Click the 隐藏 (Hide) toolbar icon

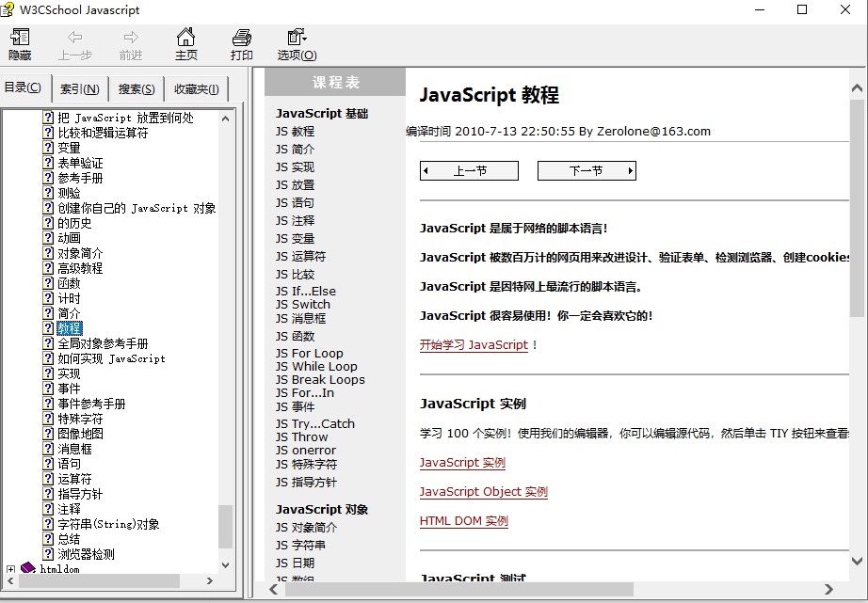tap(20, 37)
